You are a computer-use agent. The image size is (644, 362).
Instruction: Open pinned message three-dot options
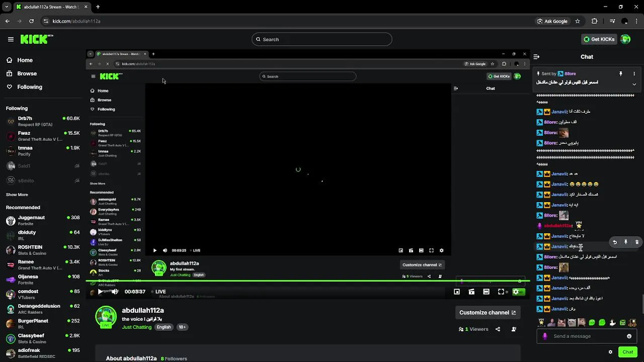[x=634, y=74]
